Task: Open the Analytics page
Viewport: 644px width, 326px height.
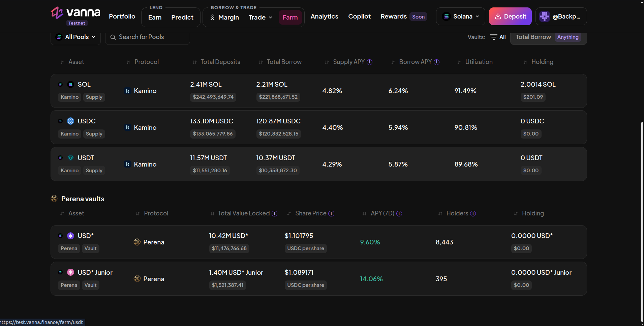Action: tap(324, 17)
